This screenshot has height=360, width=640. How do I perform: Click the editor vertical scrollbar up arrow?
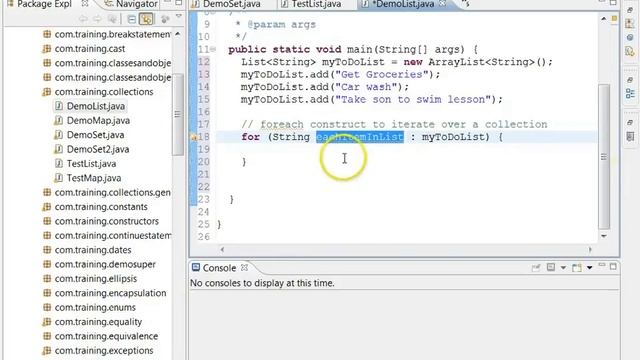pyautogui.click(x=604, y=19)
